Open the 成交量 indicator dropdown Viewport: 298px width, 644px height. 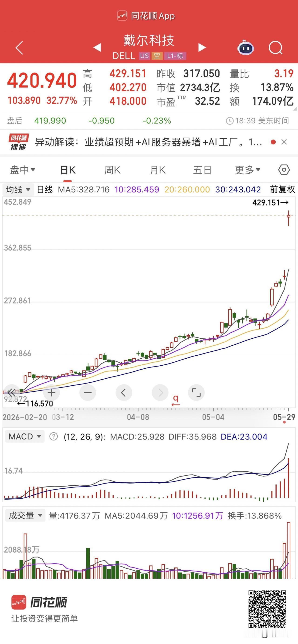[25, 515]
